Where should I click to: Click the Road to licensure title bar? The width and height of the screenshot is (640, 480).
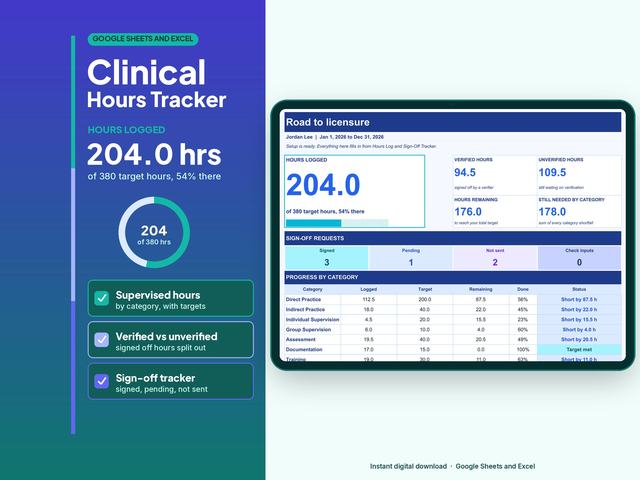coord(453,122)
